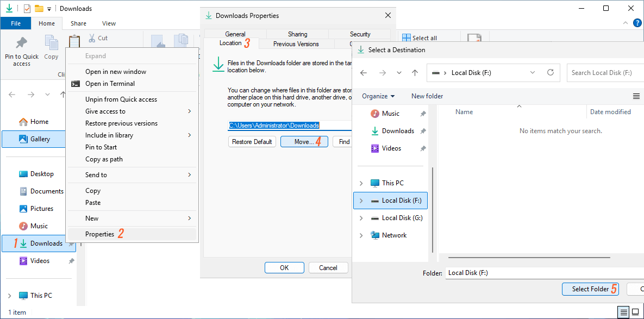Open the File Explorer help icon
This screenshot has width=644, height=319.
[x=637, y=23]
